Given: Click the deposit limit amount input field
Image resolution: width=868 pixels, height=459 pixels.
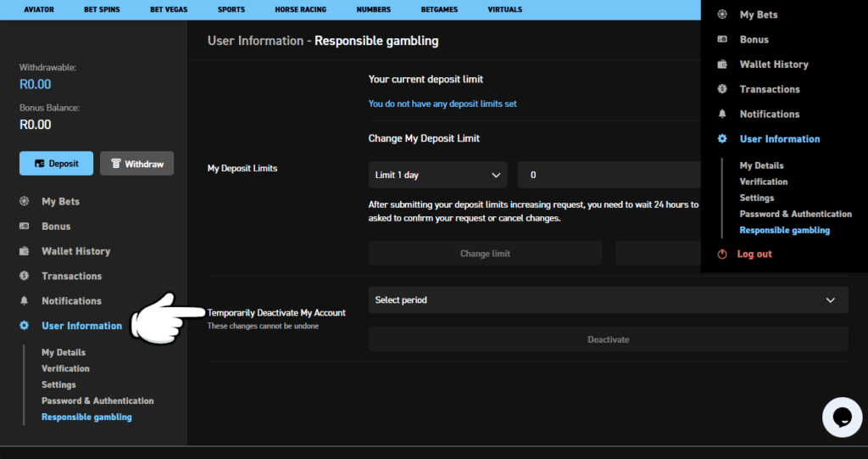Looking at the screenshot, I should click(609, 175).
